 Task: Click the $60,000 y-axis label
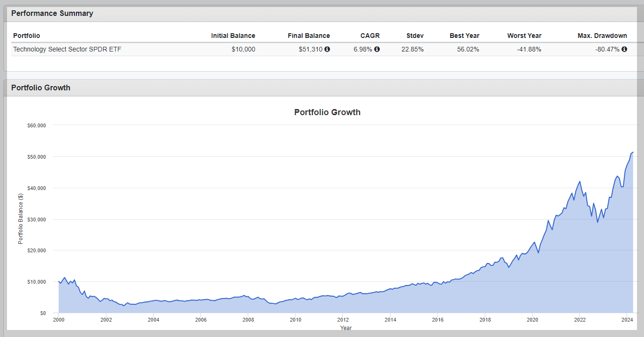point(36,125)
